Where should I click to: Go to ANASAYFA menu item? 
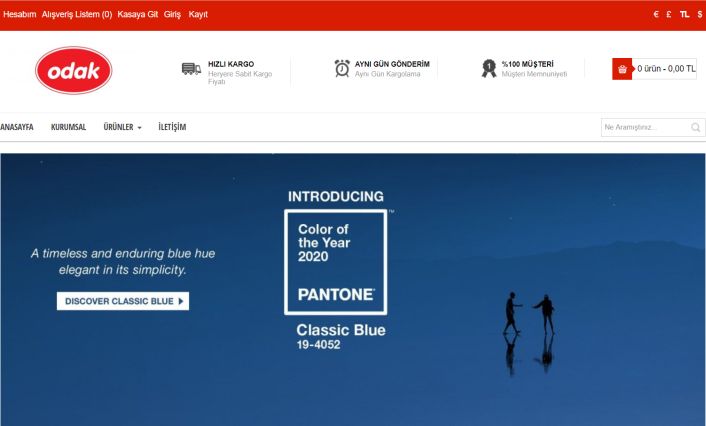(x=16, y=127)
